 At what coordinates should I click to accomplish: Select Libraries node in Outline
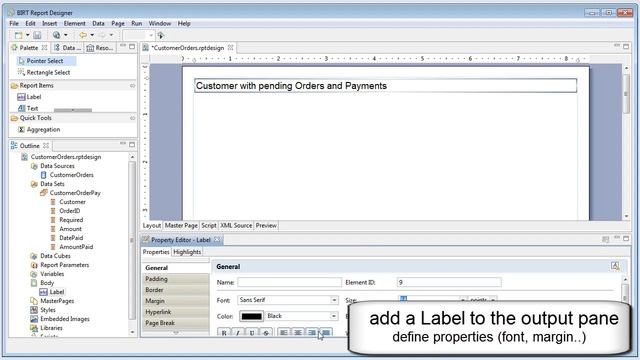click(x=51, y=328)
